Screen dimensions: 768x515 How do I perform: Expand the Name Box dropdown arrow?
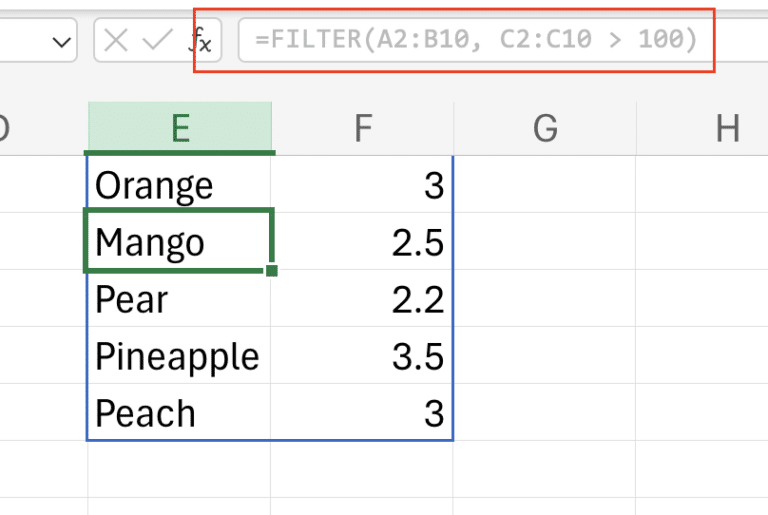62,42
